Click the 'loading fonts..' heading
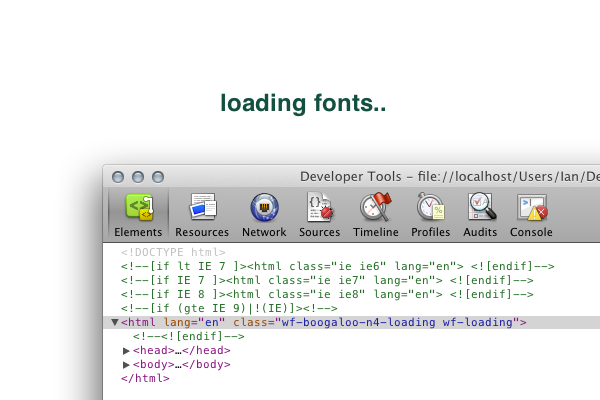The width and height of the screenshot is (600, 400). (303, 103)
